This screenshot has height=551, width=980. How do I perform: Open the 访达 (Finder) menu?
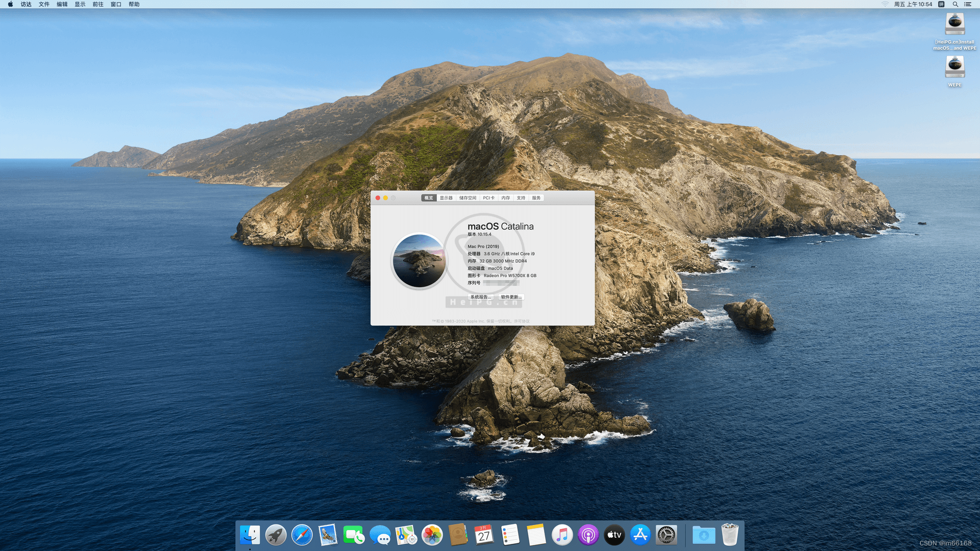pos(26,4)
